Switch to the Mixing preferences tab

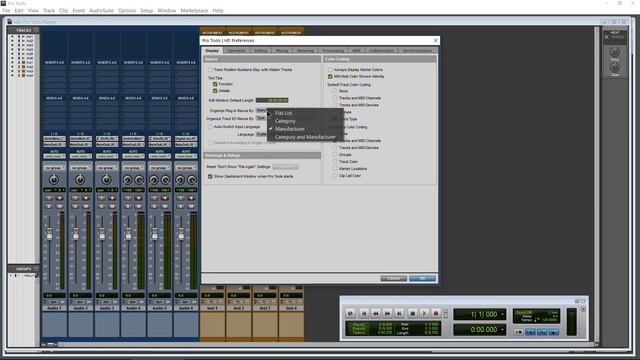pos(282,51)
